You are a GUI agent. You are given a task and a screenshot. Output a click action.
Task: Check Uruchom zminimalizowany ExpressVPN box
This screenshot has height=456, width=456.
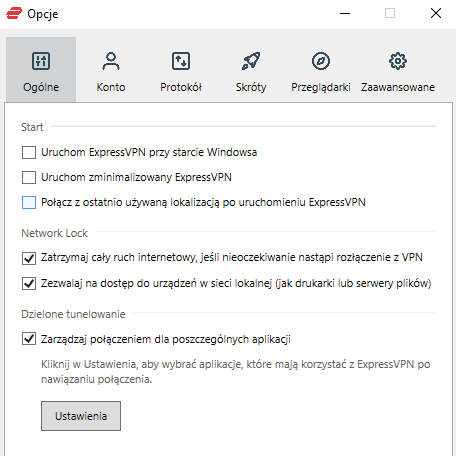tap(29, 177)
